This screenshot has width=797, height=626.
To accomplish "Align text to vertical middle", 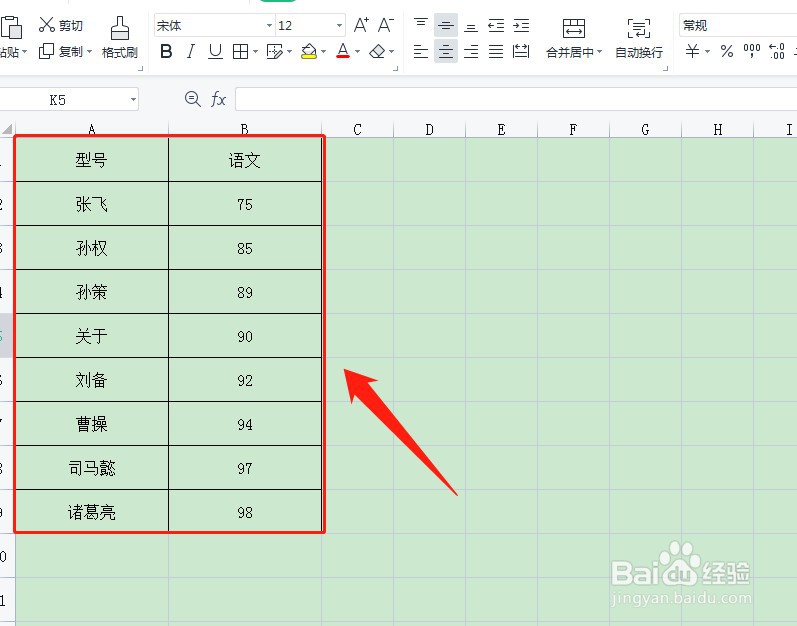I will coord(446,25).
